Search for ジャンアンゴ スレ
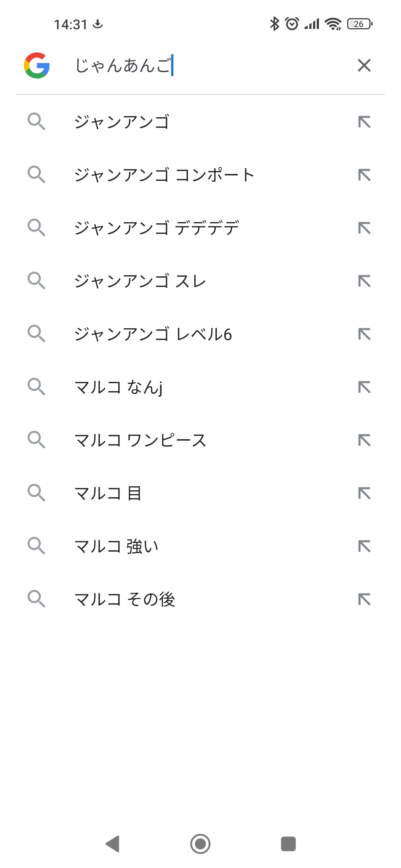The height and width of the screenshot is (868, 401). [140, 281]
